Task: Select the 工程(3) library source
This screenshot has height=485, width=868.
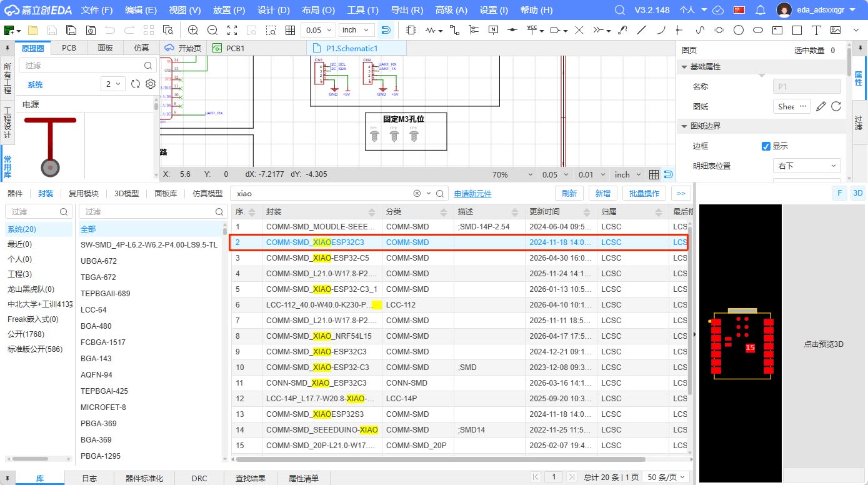Action: (x=19, y=274)
